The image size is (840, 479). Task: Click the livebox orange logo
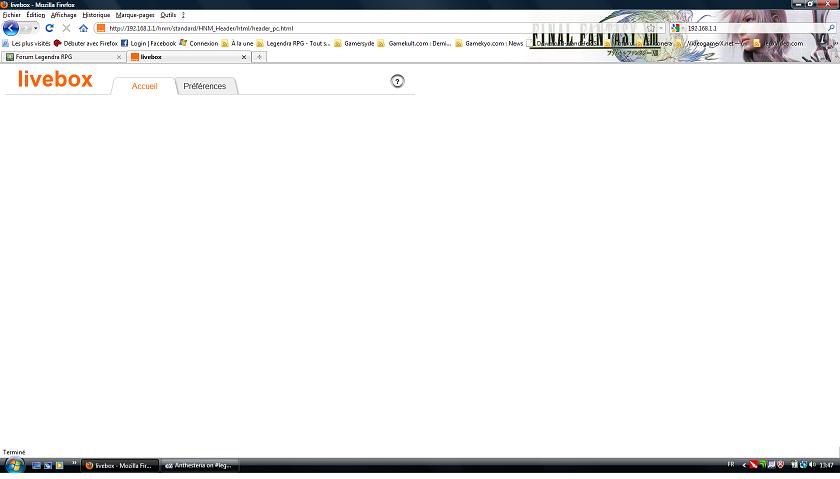pyautogui.click(x=55, y=79)
